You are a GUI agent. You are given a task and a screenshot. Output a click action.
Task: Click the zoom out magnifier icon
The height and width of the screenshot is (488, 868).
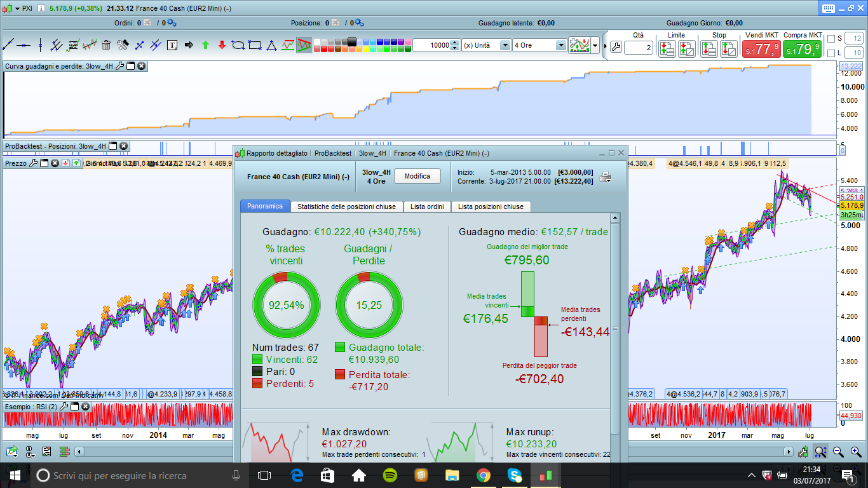(837, 452)
